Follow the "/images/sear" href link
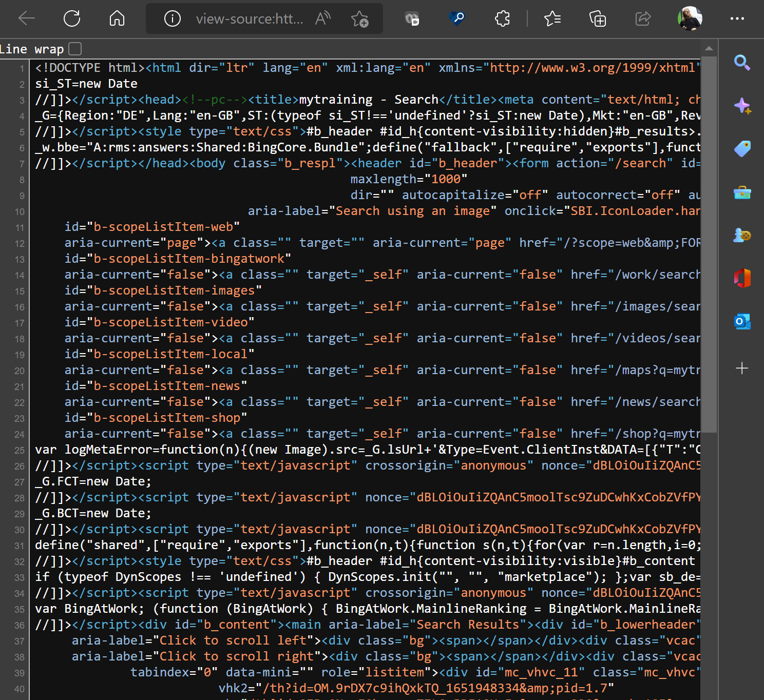The height and width of the screenshot is (700, 764). [658, 306]
